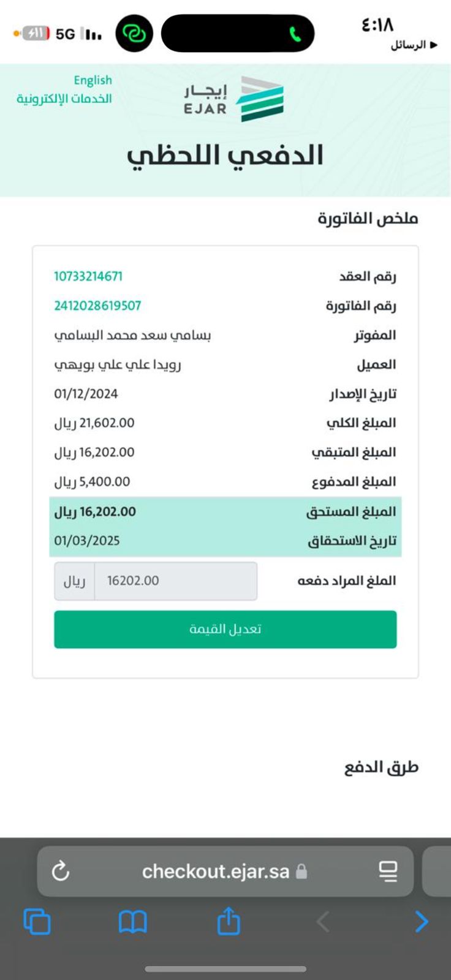Image resolution: width=451 pixels, height=980 pixels.
Task: Tap contract number 10733214671
Action: click(88, 276)
